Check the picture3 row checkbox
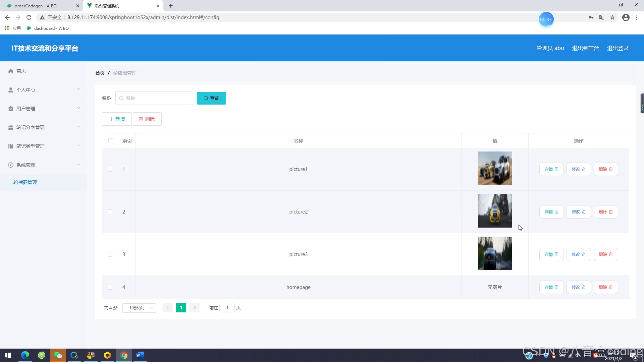The width and height of the screenshot is (644, 362). tap(110, 254)
